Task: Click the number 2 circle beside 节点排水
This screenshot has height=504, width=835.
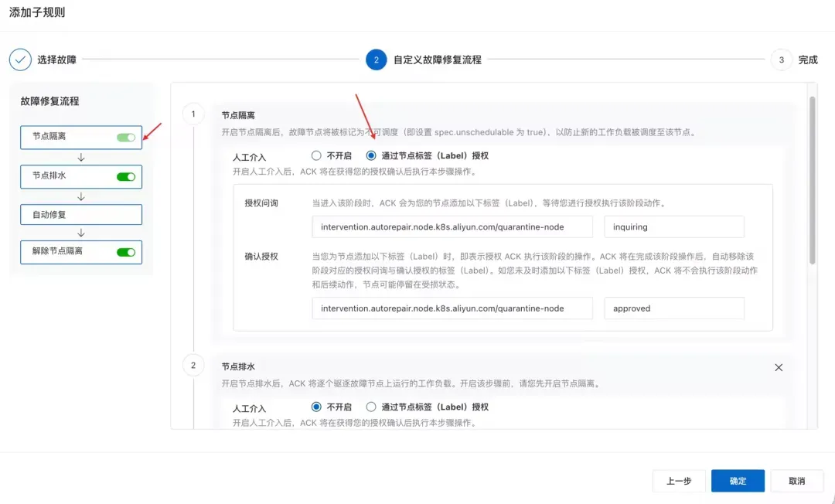Action: [x=193, y=365]
